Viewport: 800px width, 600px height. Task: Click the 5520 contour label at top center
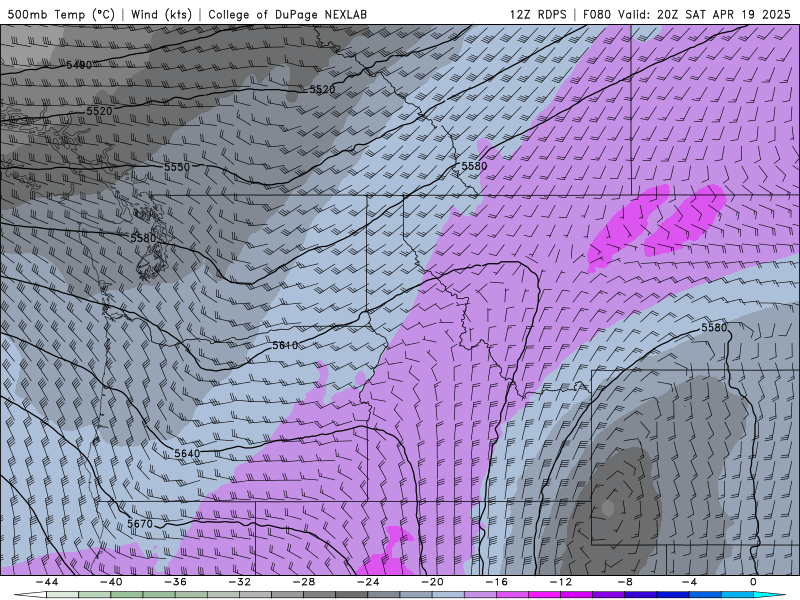[x=322, y=89]
